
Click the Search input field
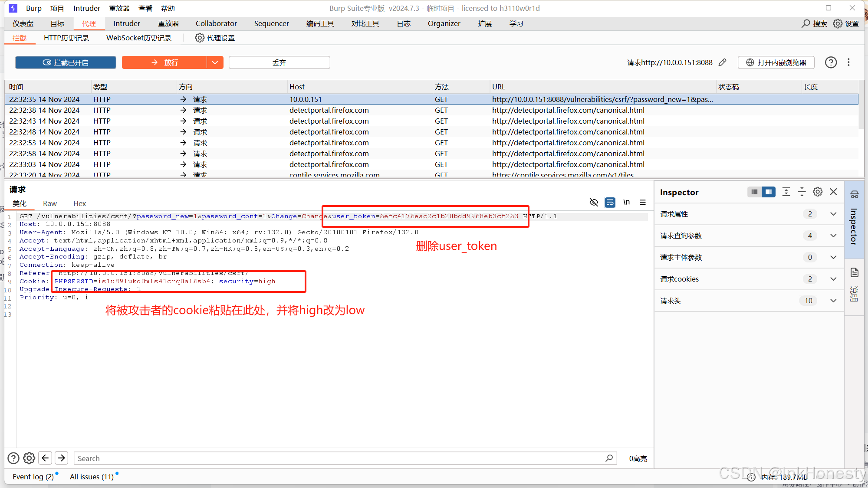point(339,458)
